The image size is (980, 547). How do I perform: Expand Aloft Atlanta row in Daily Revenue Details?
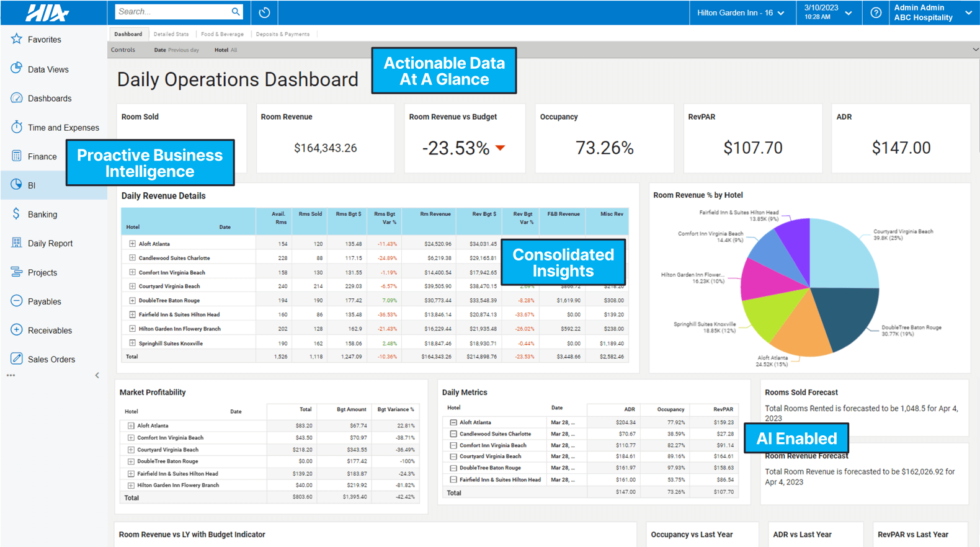(x=132, y=244)
